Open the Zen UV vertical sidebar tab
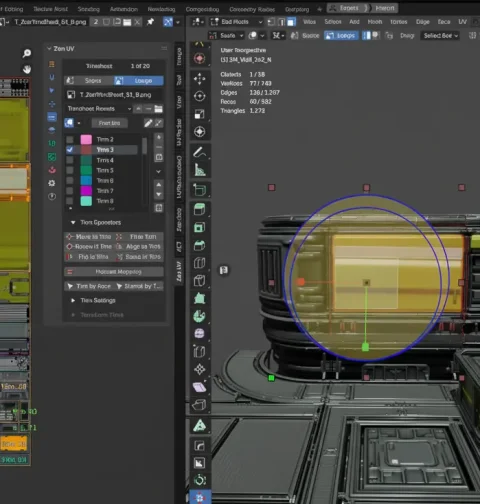Image resolution: width=480 pixels, height=504 pixels. (179, 271)
